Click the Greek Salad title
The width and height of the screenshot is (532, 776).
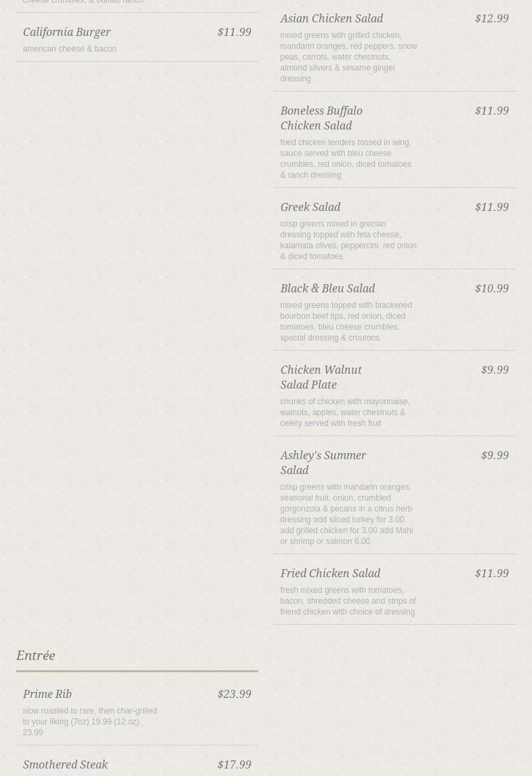310,208
